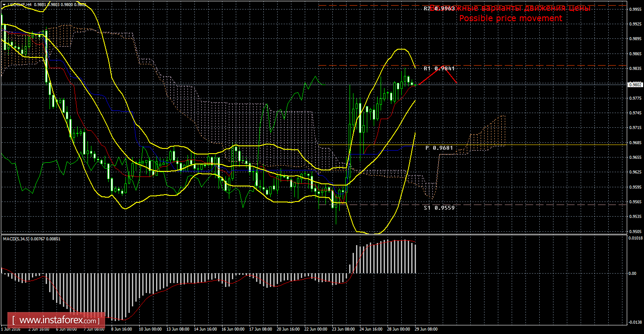Click price axis value 0.9655
The height and width of the screenshot is (334, 644).
[635, 158]
